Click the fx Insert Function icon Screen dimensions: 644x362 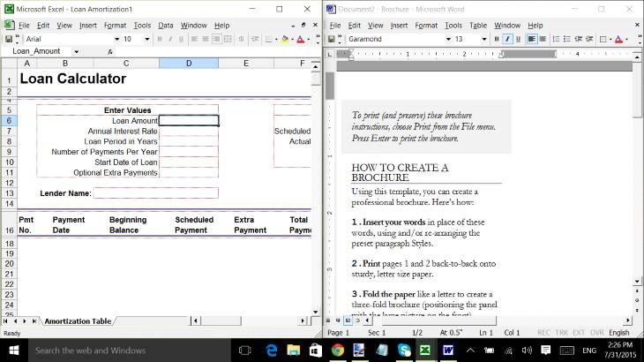109,52
